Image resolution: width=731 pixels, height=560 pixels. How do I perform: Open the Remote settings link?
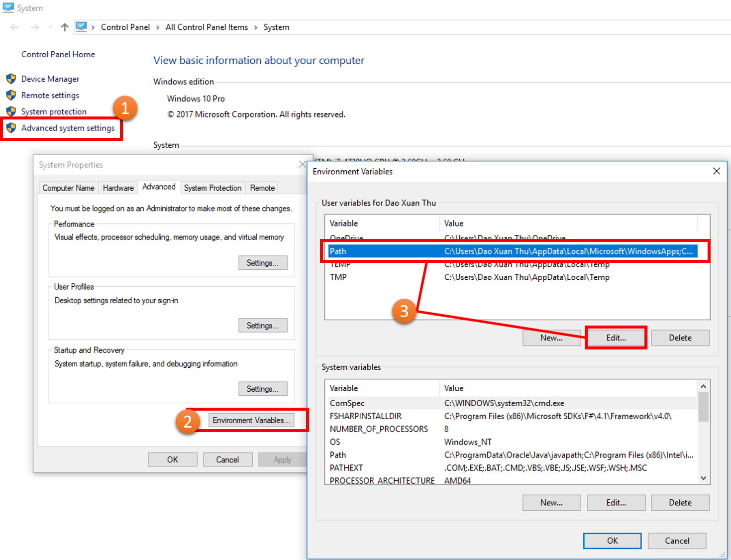[50, 95]
